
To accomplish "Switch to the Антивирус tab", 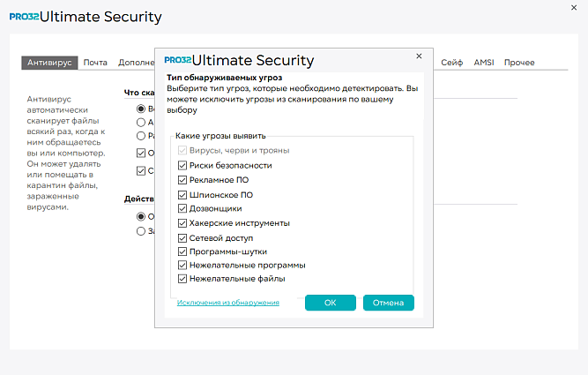I will [49, 63].
